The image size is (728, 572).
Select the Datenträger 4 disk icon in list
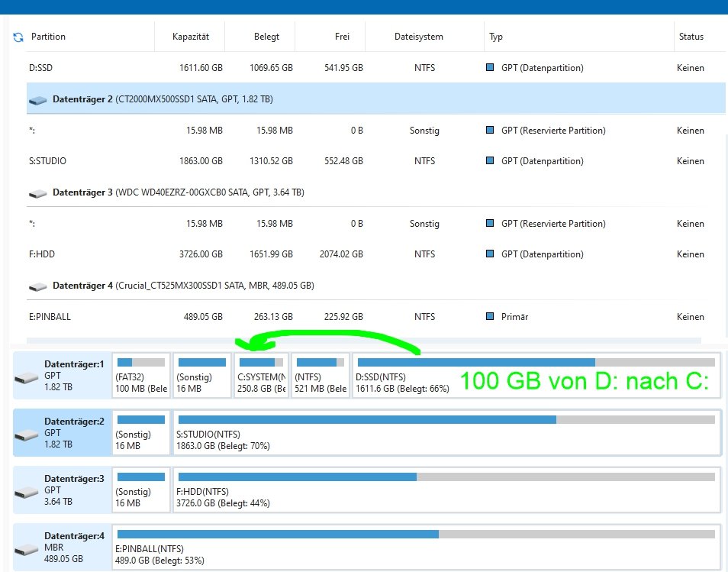[37, 286]
